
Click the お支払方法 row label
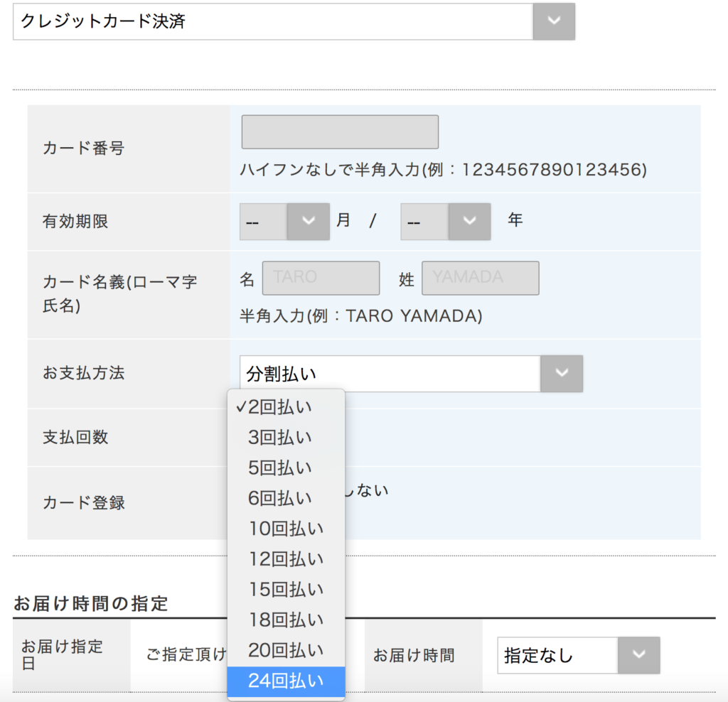pyautogui.click(x=84, y=372)
